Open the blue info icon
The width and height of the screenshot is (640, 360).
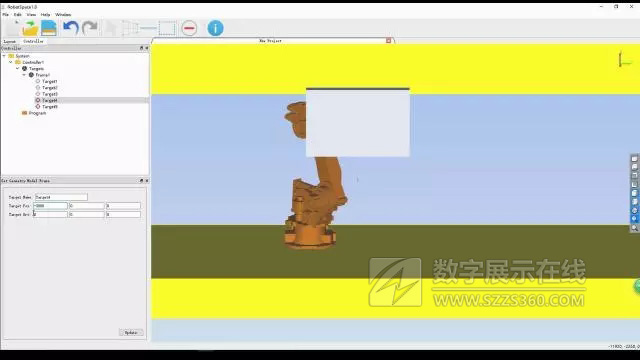[216, 28]
